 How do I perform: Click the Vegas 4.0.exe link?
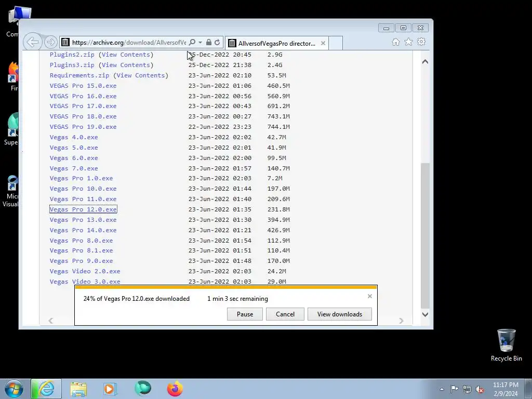(74, 137)
